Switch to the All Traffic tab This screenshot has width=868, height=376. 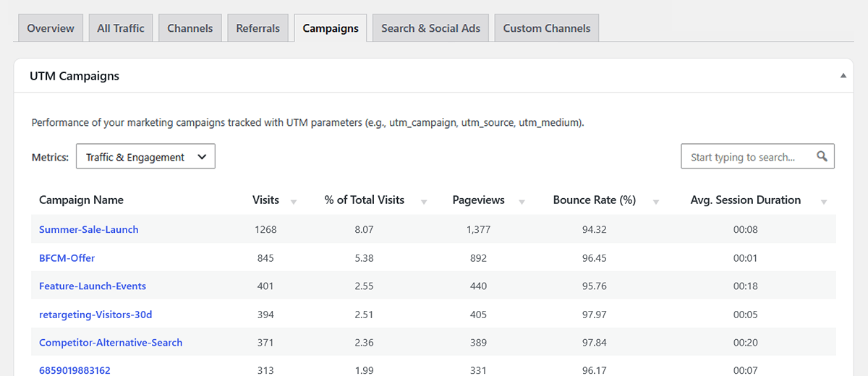pyautogui.click(x=121, y=28)
